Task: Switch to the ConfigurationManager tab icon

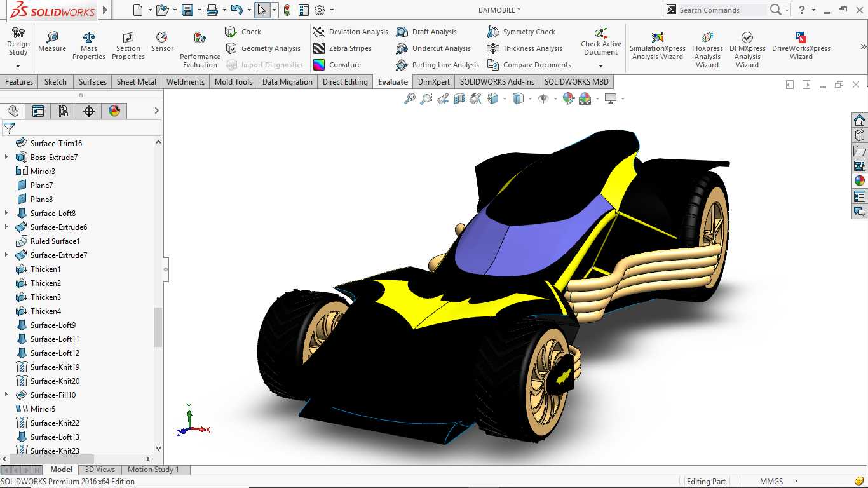Action: click(64, 111)
